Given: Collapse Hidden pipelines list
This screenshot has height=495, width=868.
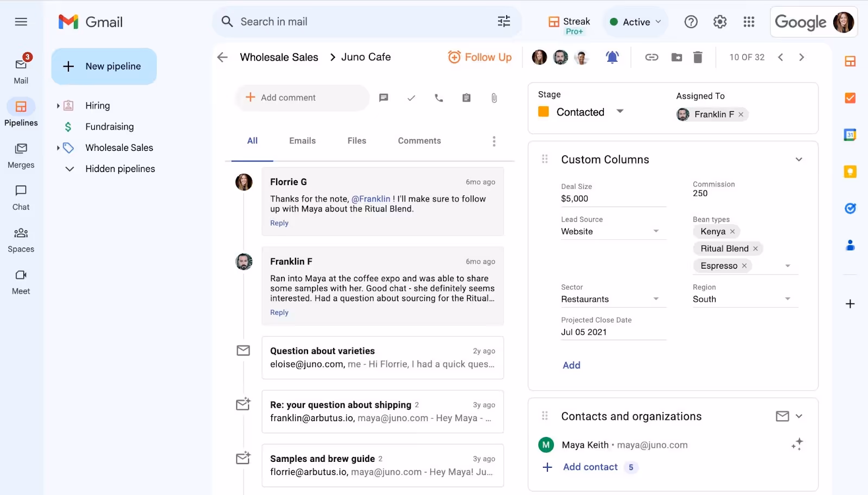Looking at the screenshot, I should coord(69,169).
